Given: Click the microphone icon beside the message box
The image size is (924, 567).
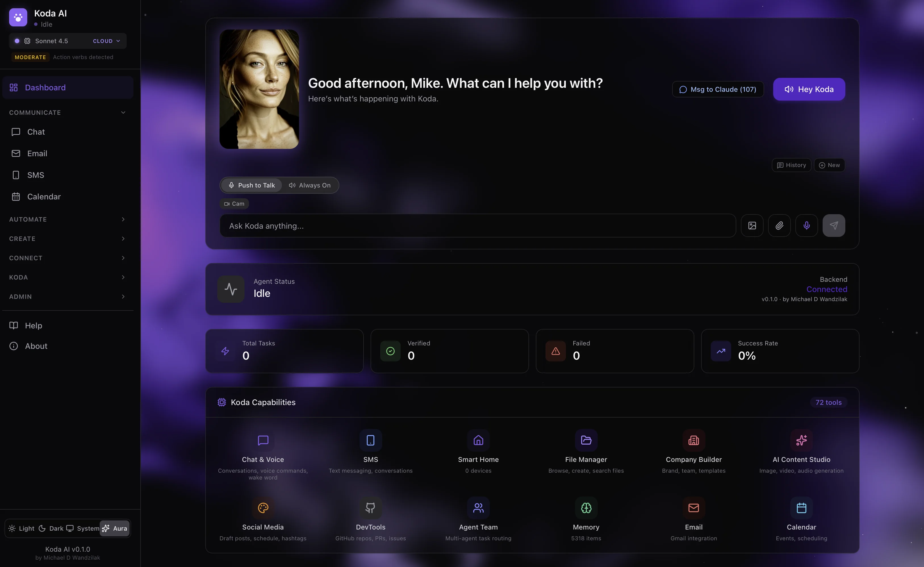Looking at the screenshot, I should [807, 226].
